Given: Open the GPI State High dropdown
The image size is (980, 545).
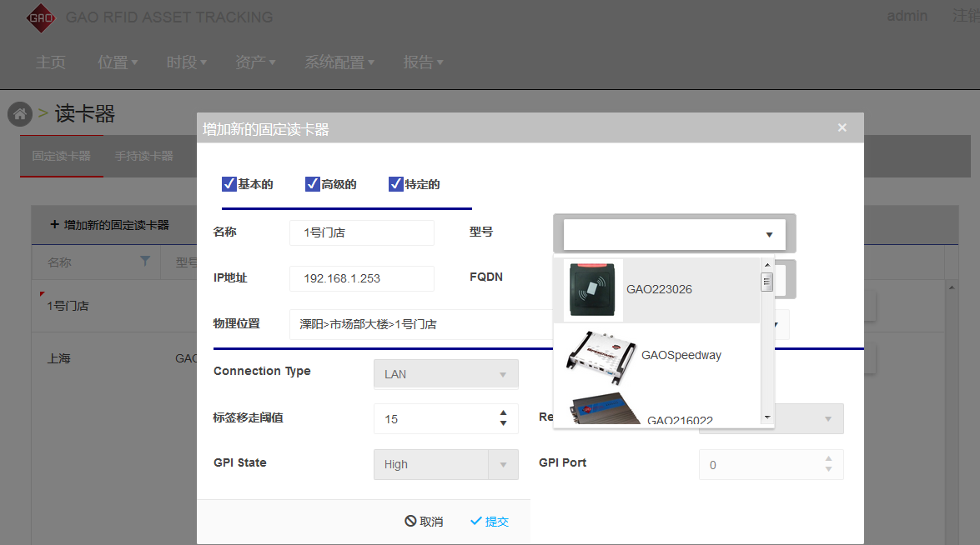Looking at the screenshot, I should (x=445, y=464).
